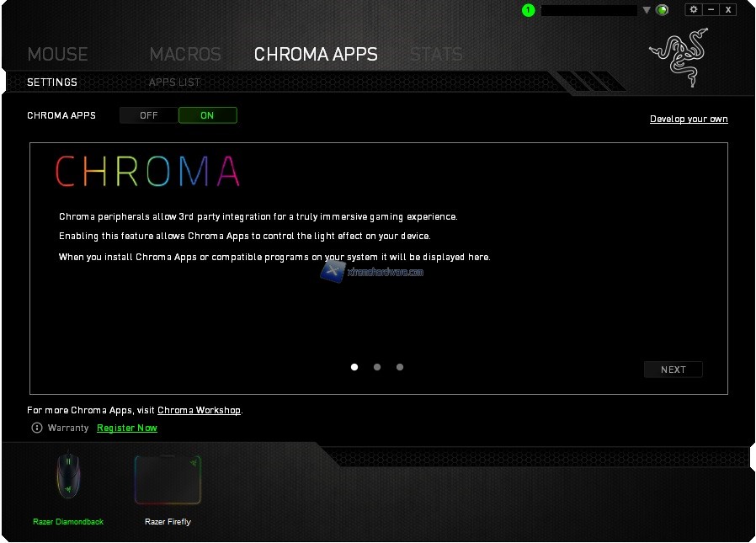This screenshot has height=543, width=756.
Task: Select the Razer Firefly mousepad device
Action: [x=168, y=489]
